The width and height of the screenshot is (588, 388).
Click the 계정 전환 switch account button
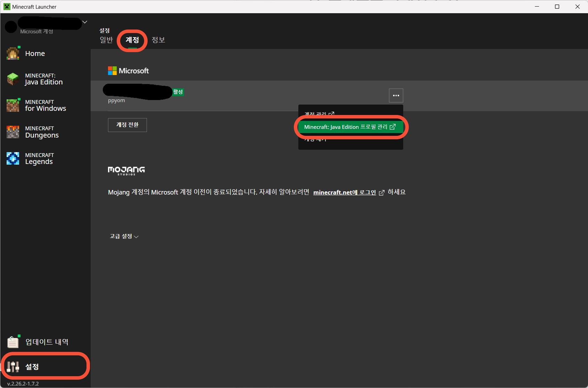(x=127, y=125)
